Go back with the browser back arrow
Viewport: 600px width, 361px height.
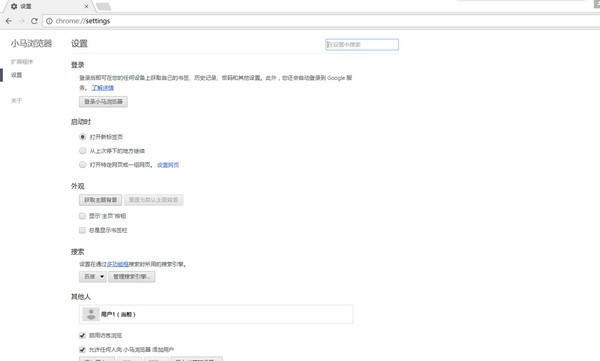[x=9, y=21]
